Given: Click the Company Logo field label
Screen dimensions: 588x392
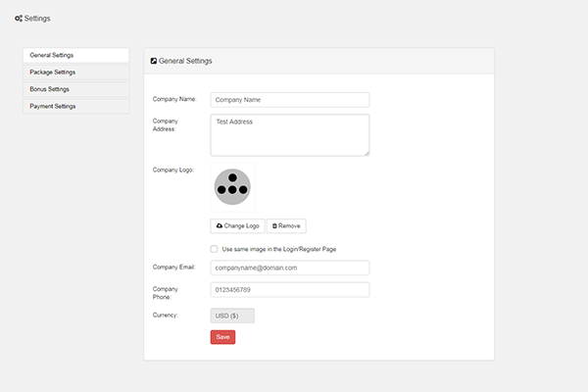Looking at the screenshot, I should [173, 170].
